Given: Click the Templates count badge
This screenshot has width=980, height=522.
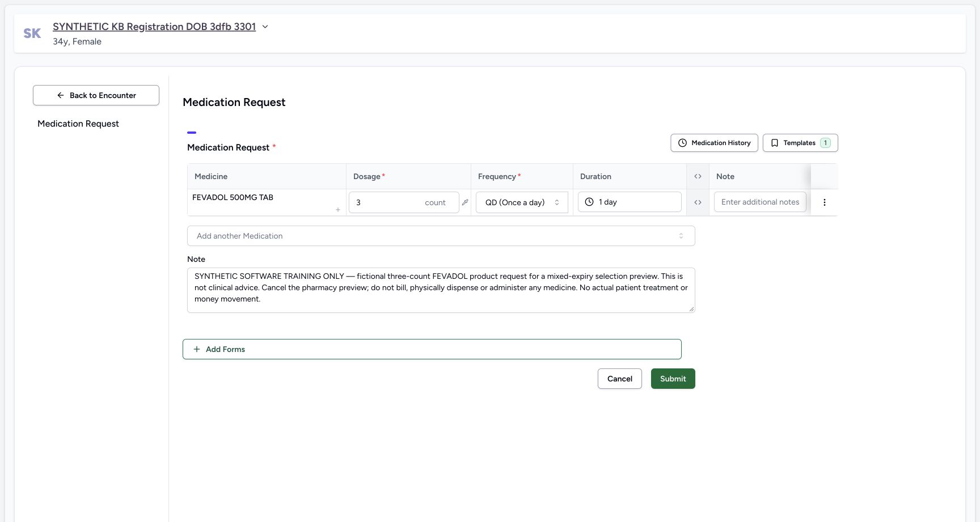Looking at the screenshot, I should (825, 143).
